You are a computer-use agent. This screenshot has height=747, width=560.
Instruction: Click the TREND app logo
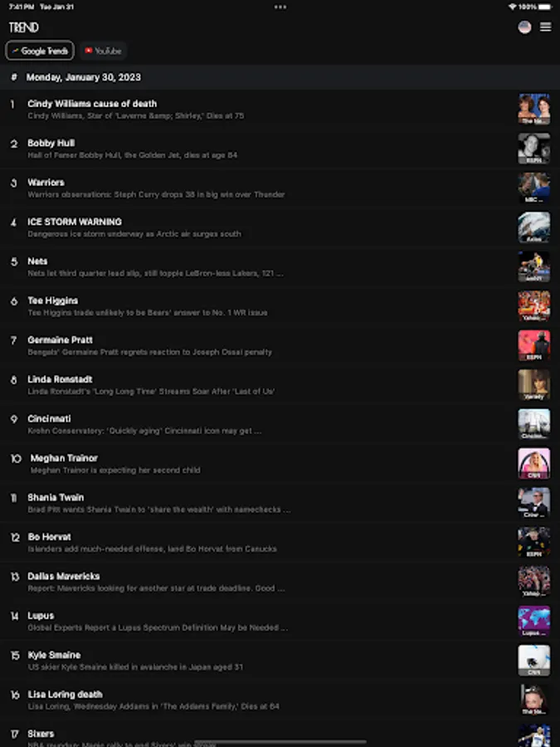point(24,27)
